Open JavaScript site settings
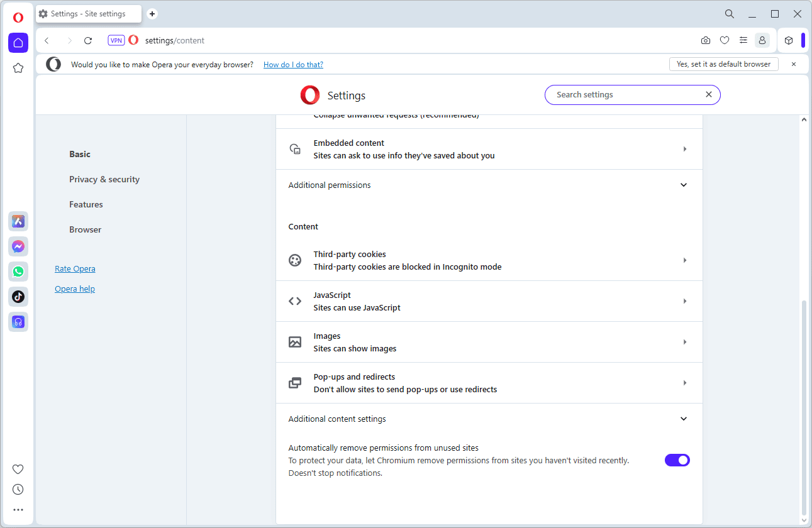Viewport: 812px width, 528px height. coord(489,301)
